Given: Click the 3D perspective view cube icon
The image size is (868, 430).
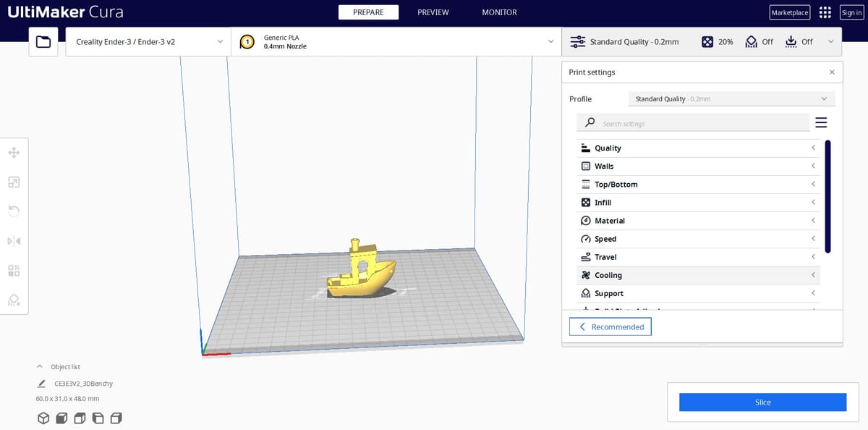Looking at the screenshot, I should [43, 418].
